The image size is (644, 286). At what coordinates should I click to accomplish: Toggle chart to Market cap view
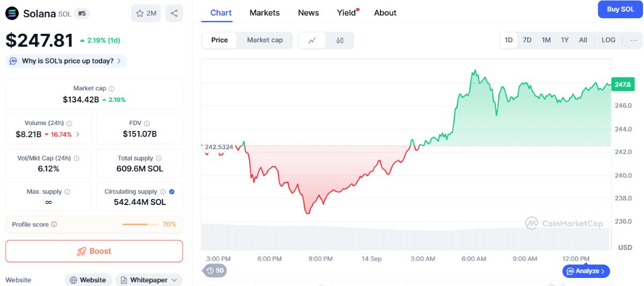(x=265, y=40)
